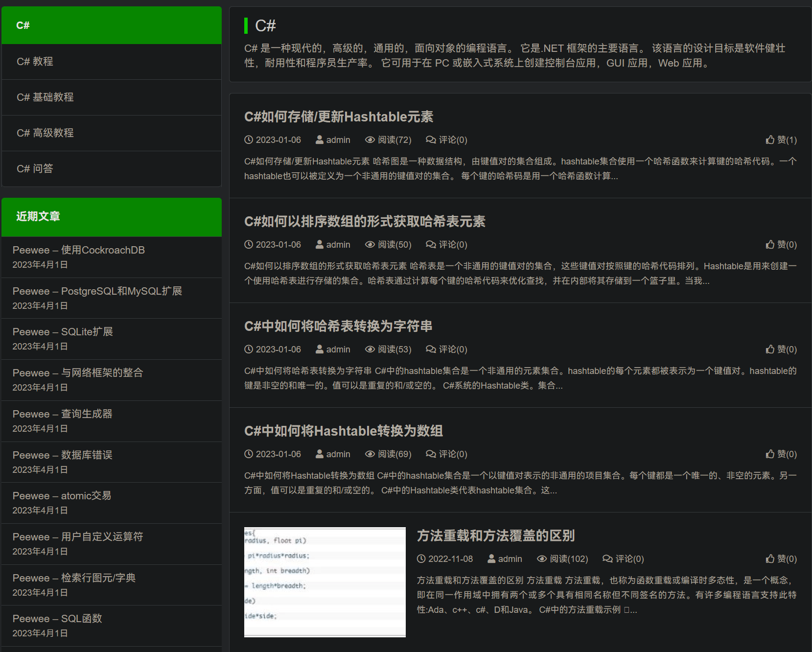Open article C#中如何将哈希表转换为字符串
The image size is (812, 652).
[x=338, y=326]
